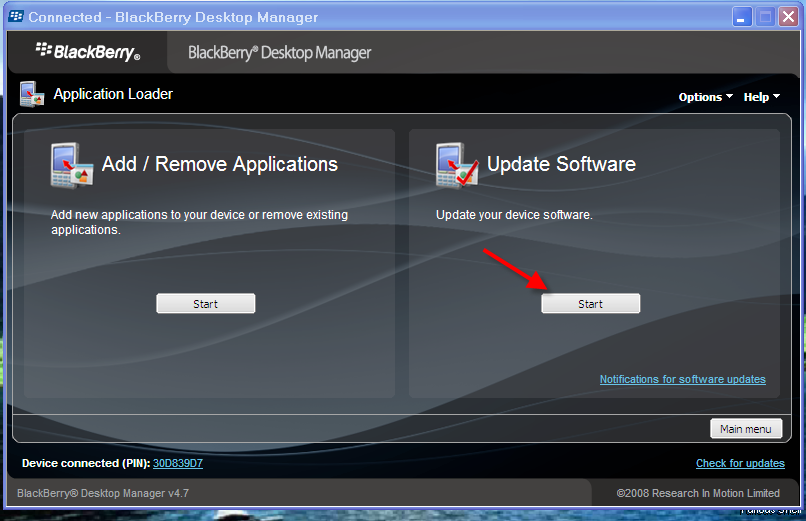Open device PIN 30D839D7 link

pyautogui.click(x=178, y=463)
